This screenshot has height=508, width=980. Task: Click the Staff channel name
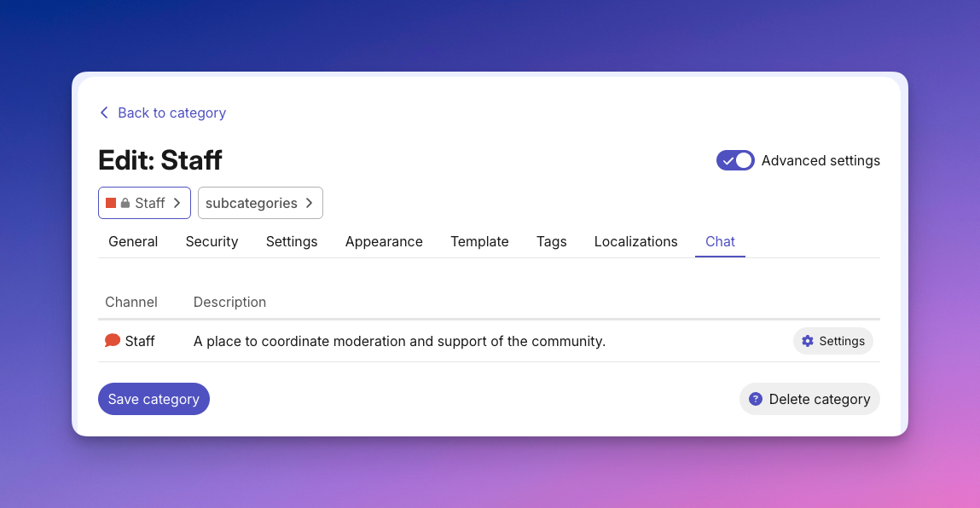coord(139,341)
